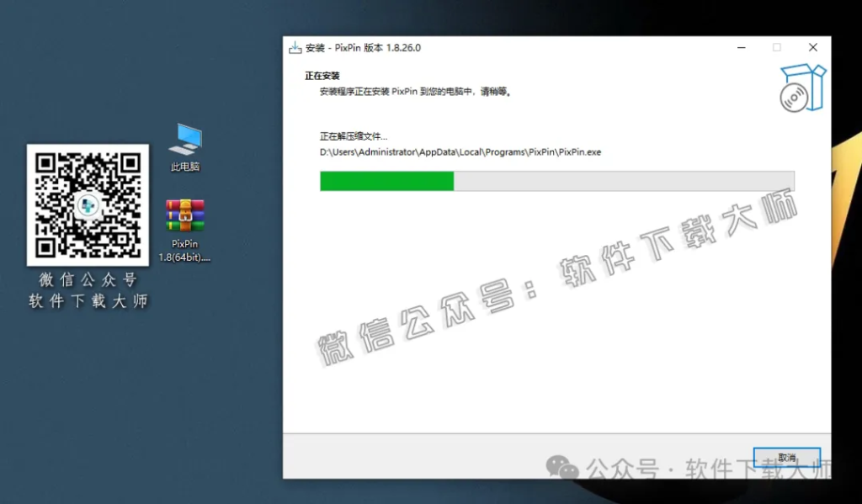This screenshot has height=504, width=862.
Task: Close the PixPin installer window
Action: click(x=812, y=48)
